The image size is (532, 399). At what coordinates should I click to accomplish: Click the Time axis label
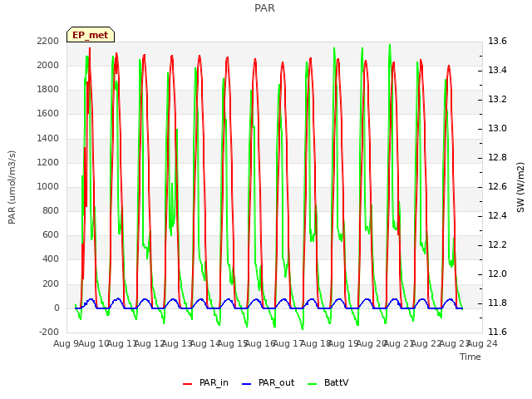coord(470,357)
